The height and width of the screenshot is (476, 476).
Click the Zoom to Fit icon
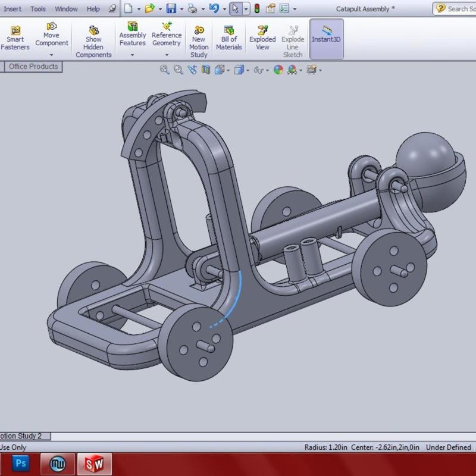(165, 70)
